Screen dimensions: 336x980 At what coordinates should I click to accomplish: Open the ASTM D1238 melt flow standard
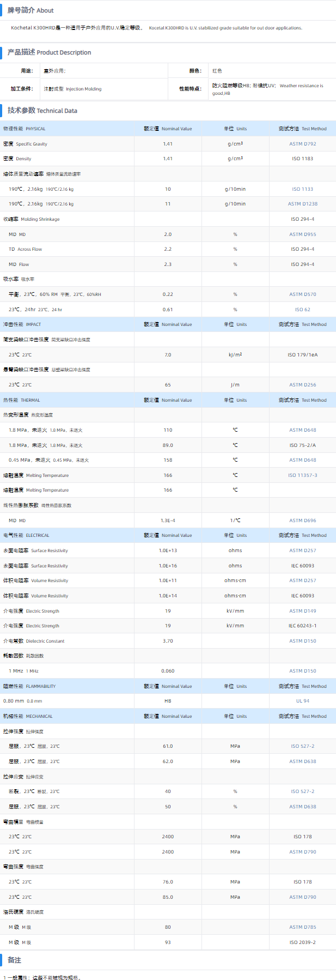302,204
